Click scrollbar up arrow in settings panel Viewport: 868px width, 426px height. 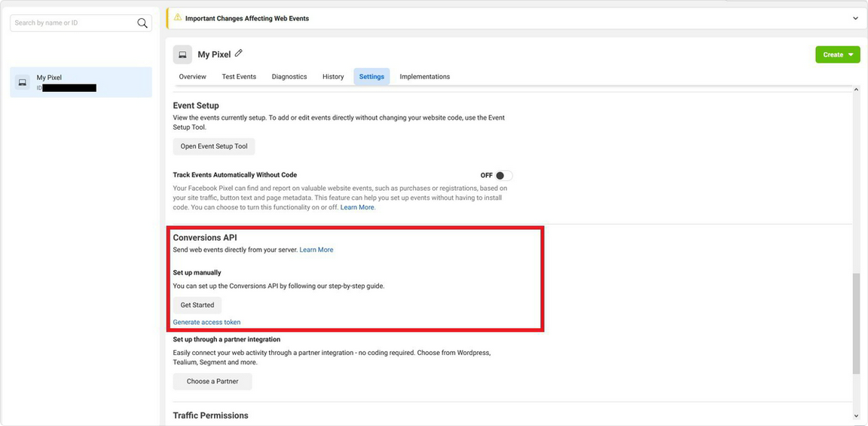pos(857,89)
